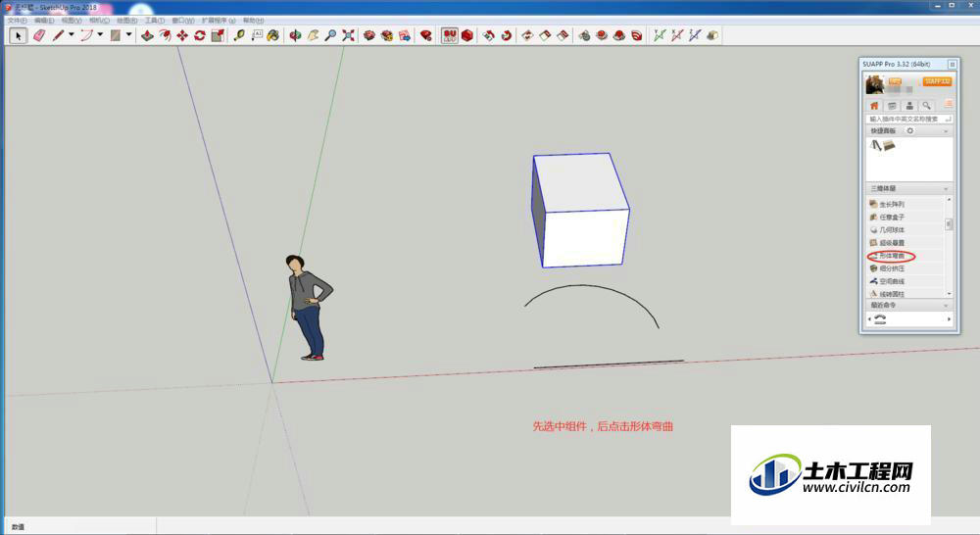Select the Push/Pull tool
Viewport: 980px width, 535px height.
pos(148,35)
